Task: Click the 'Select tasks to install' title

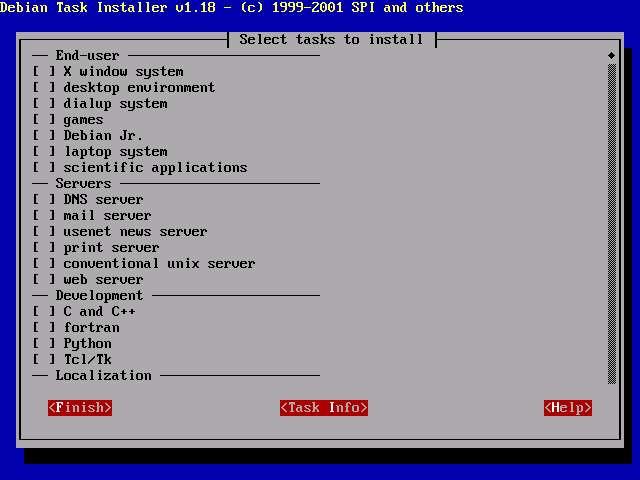Action: coord(331,40)
